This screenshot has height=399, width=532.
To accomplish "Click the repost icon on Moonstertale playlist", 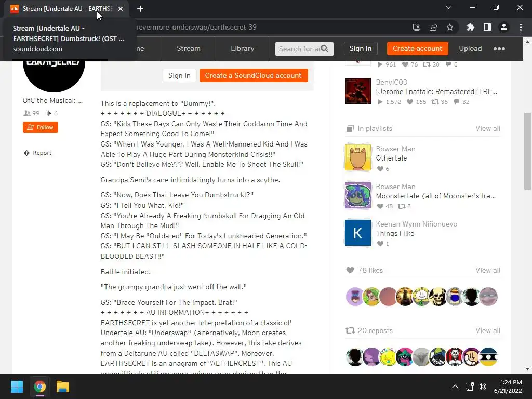I will (402, 206).
